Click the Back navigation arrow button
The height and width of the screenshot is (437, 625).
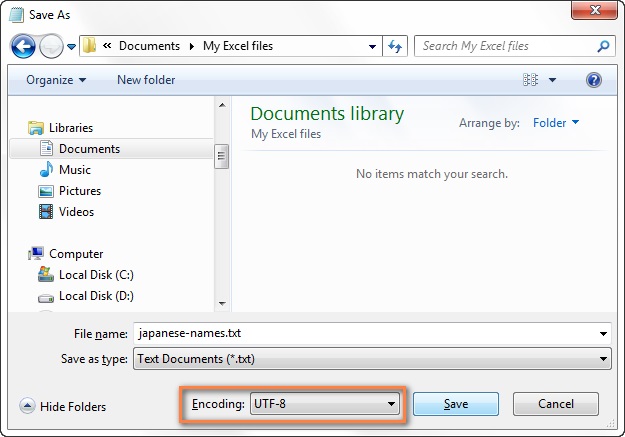(x=24, y=46)
